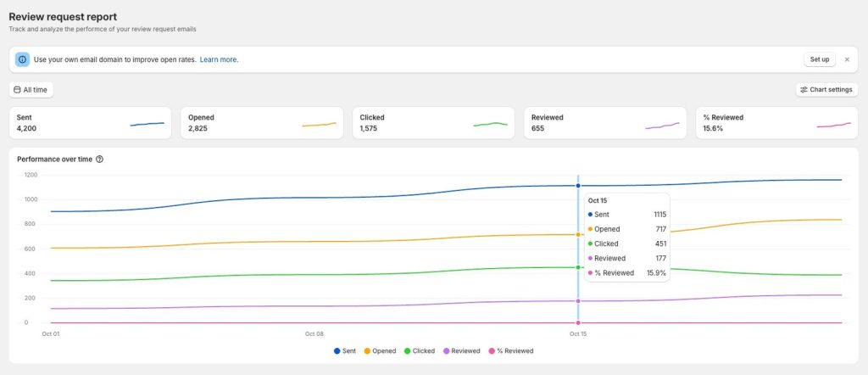Click the Opened sparkline chart icon
Screen dimensions: 868x375
coord(319,124)
